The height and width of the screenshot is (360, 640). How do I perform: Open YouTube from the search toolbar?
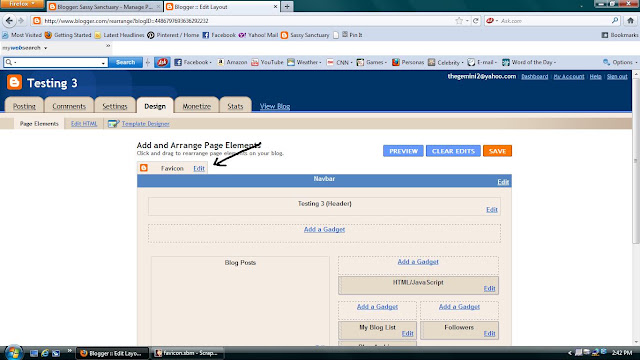(267, 62)
